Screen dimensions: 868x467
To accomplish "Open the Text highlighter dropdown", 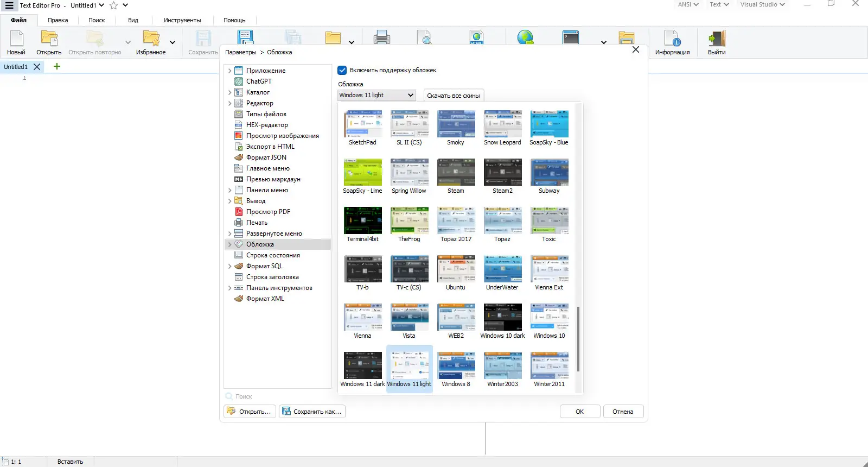I will (719, 4).
